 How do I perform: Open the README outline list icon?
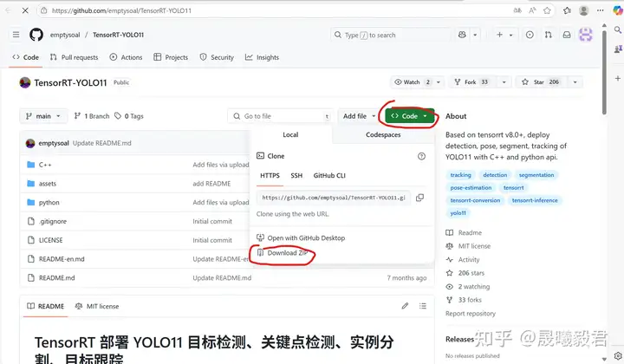tap(423, 306)
